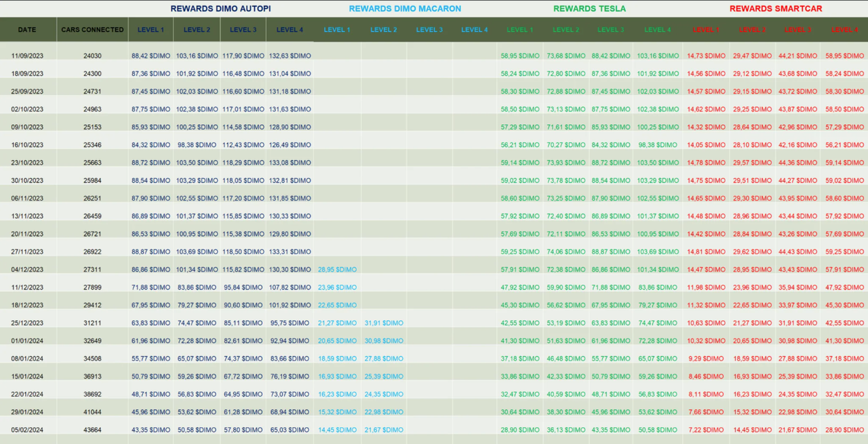868x444 pixels.
Task: Click LEVEL 2 header under Dimo Macaron
Action: point(384,30)
